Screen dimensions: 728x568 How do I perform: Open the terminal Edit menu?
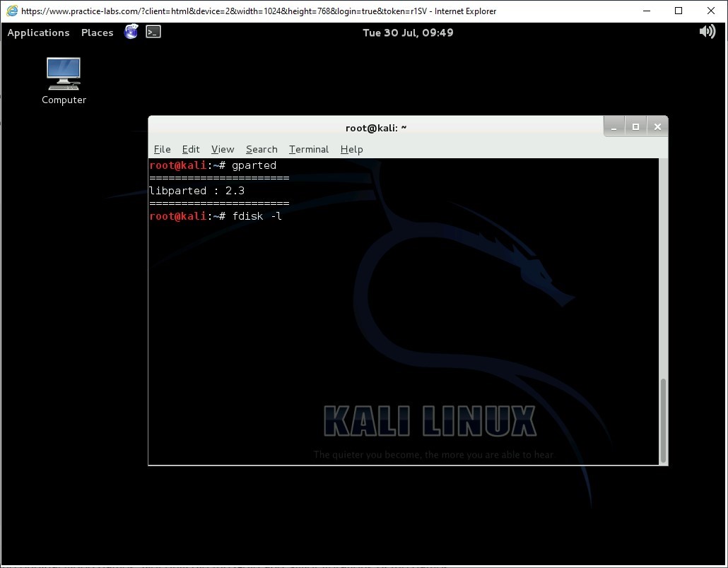point(191,149)
